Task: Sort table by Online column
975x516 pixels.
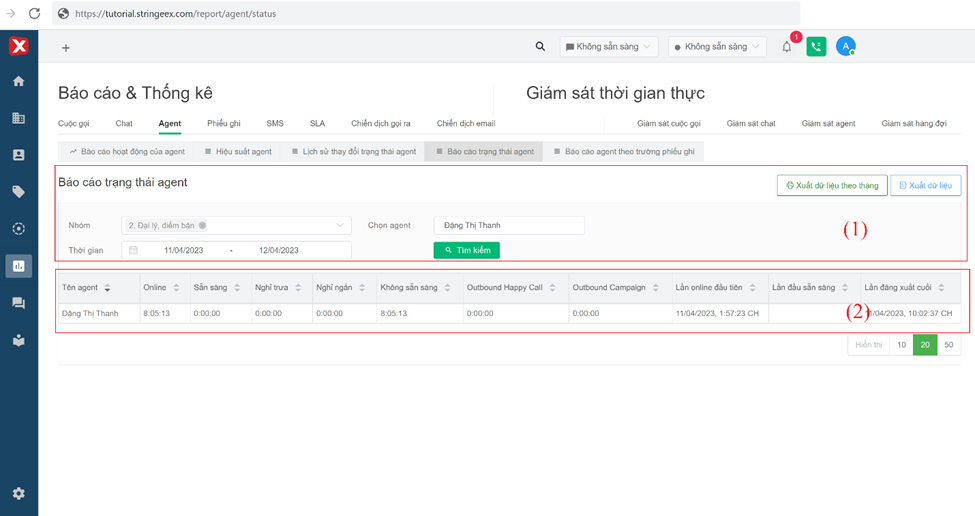Action: 176,288
